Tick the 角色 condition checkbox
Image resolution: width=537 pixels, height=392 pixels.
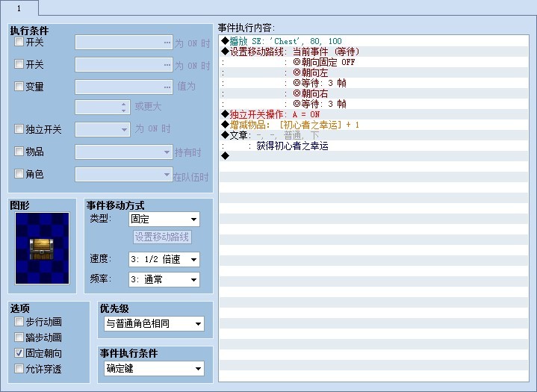click(19, 173)
